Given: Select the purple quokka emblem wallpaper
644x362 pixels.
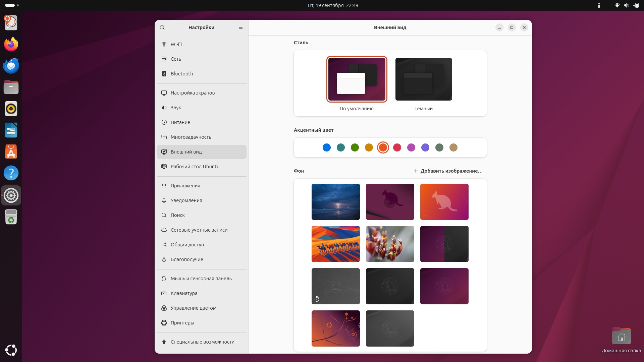Looking at the screenshot, I should coord(444,286).
